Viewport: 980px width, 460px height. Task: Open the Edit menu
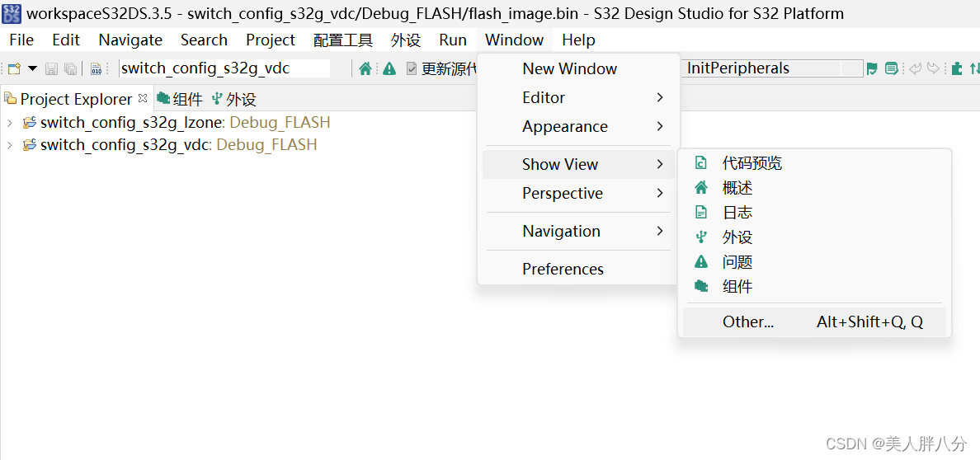[x=66, y=40]
